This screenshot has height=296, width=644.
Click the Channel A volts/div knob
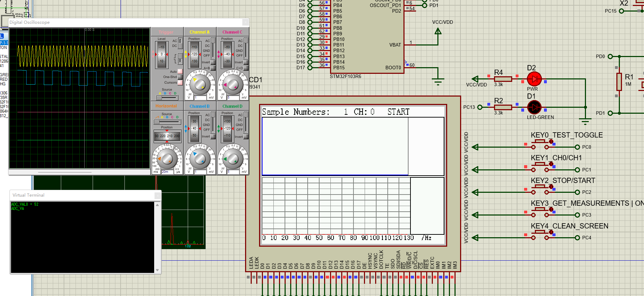coord(200,84)
